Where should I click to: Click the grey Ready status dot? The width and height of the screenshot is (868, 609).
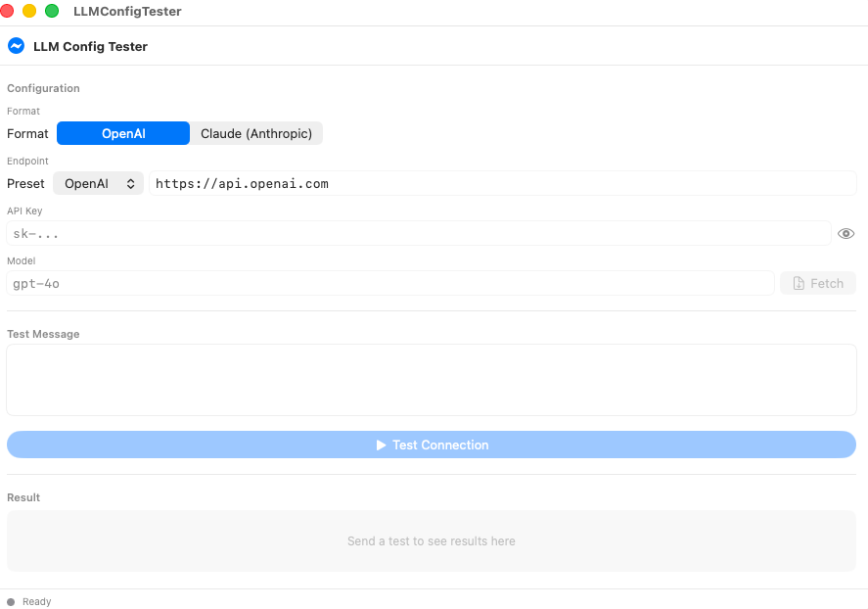pyautogui.click(x=11, y=602)
